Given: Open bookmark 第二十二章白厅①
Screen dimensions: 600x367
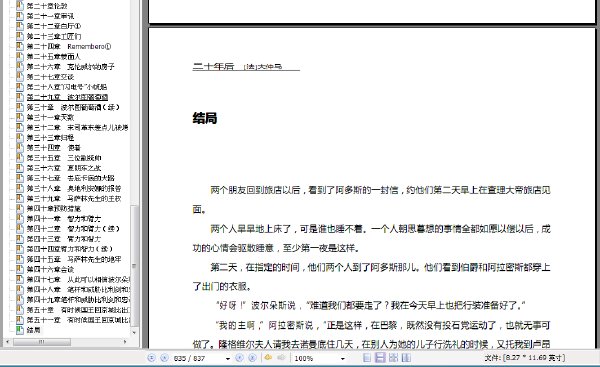Looking at the screenshot, I should [x=54, y=26].
